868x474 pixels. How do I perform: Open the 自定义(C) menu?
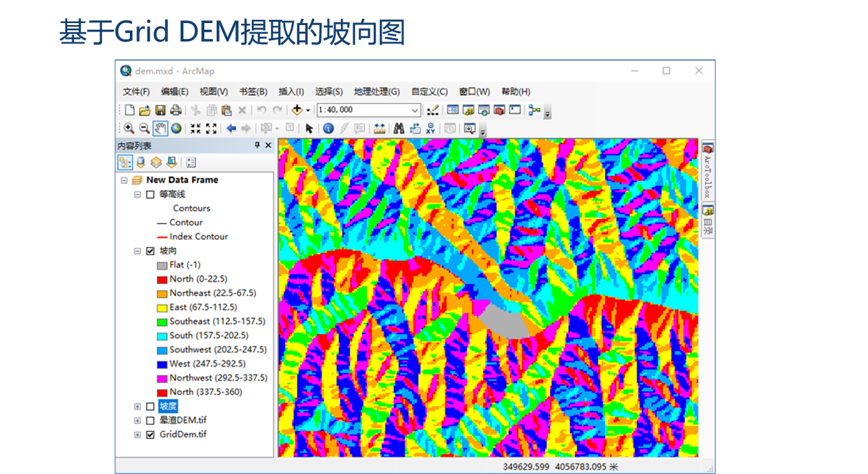pos(430,92)
